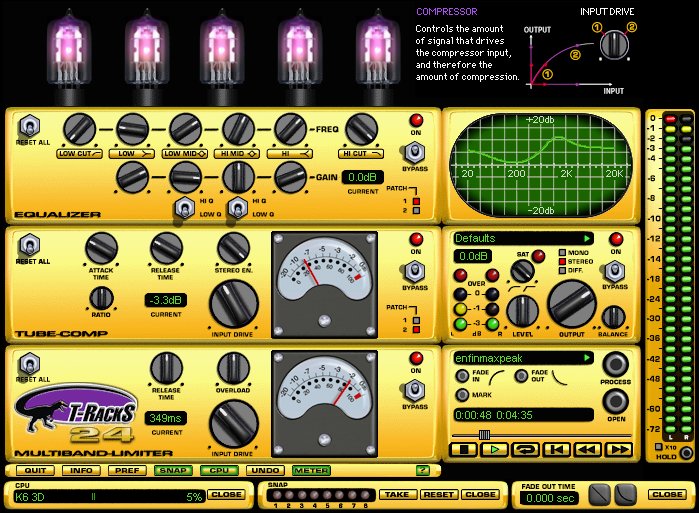
Task: Select Equalizer Patch 2 checkbox
Action: click(x=416, y=210)
